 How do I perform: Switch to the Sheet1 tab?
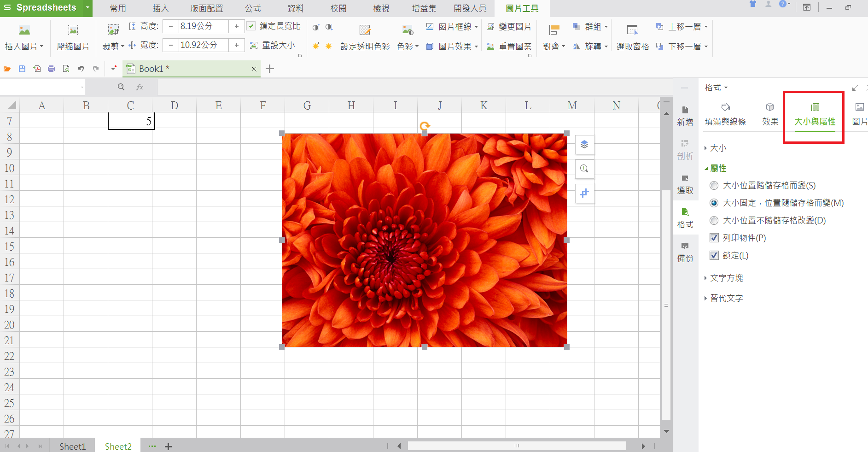click(72, 446)
